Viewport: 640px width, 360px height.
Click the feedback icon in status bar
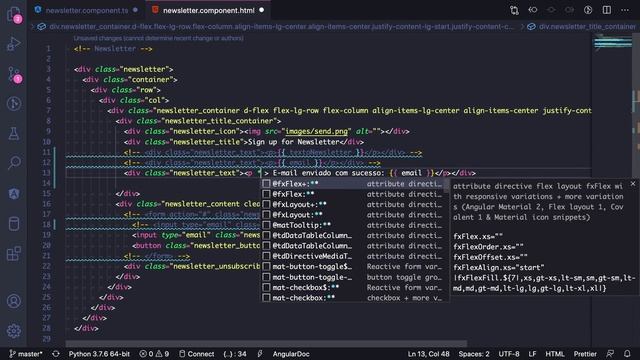(610, 354)
